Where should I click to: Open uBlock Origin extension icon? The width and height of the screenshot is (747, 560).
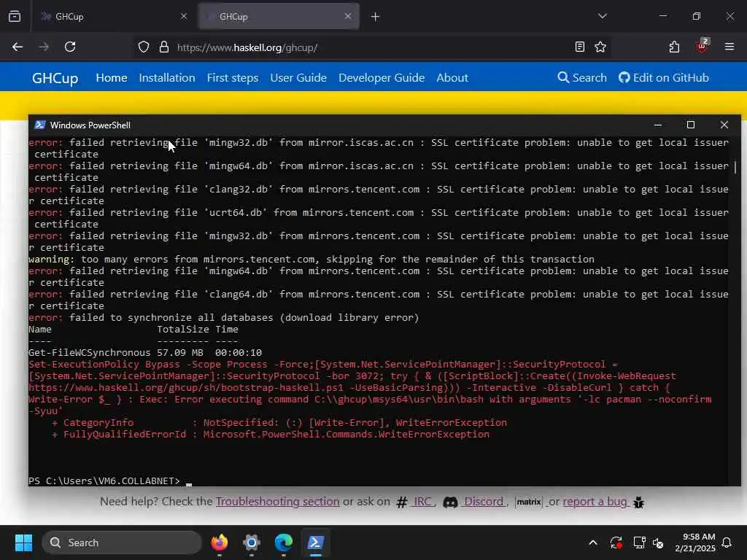pos(702,46)
